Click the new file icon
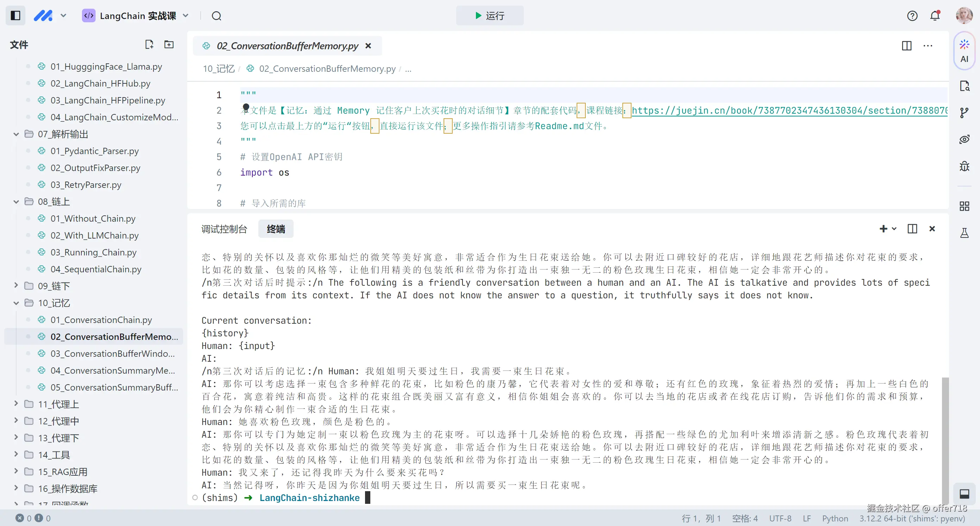The width and height of the screenshot is (980, 526). [x=149, y=44]
